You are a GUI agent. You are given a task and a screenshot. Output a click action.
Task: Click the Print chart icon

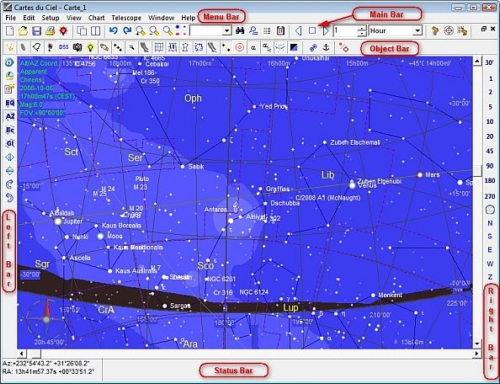coord(50,31)
